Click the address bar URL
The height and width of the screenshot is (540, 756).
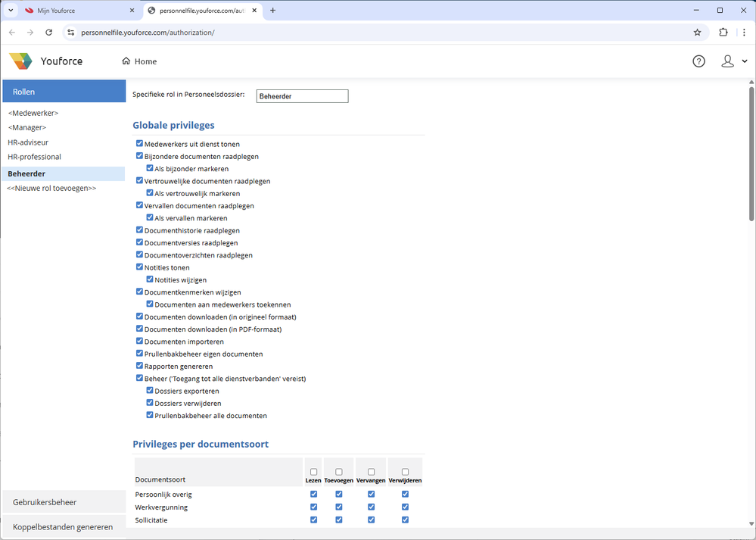[x=148, y=33]
